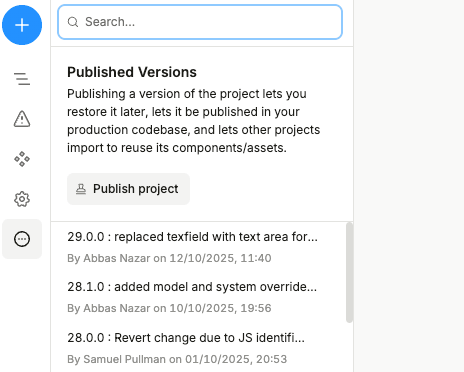
Task: Select version 29.0.0 replaced texfield entry
Action: 199,247
